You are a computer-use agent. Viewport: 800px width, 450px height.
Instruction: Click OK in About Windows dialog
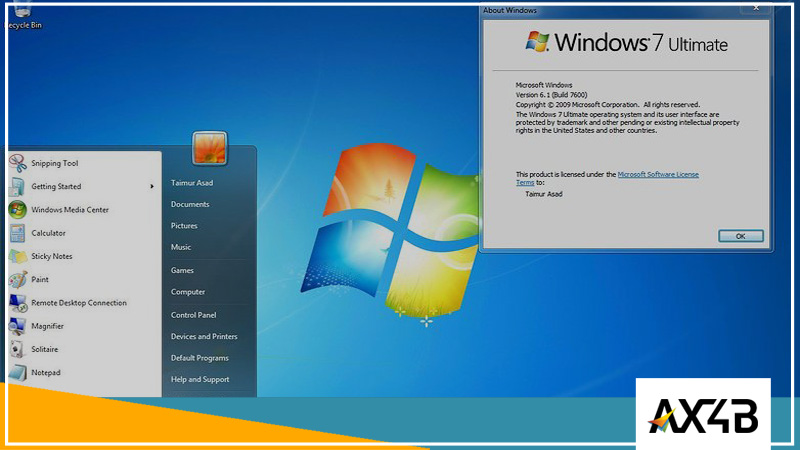[x=741, y=236]
